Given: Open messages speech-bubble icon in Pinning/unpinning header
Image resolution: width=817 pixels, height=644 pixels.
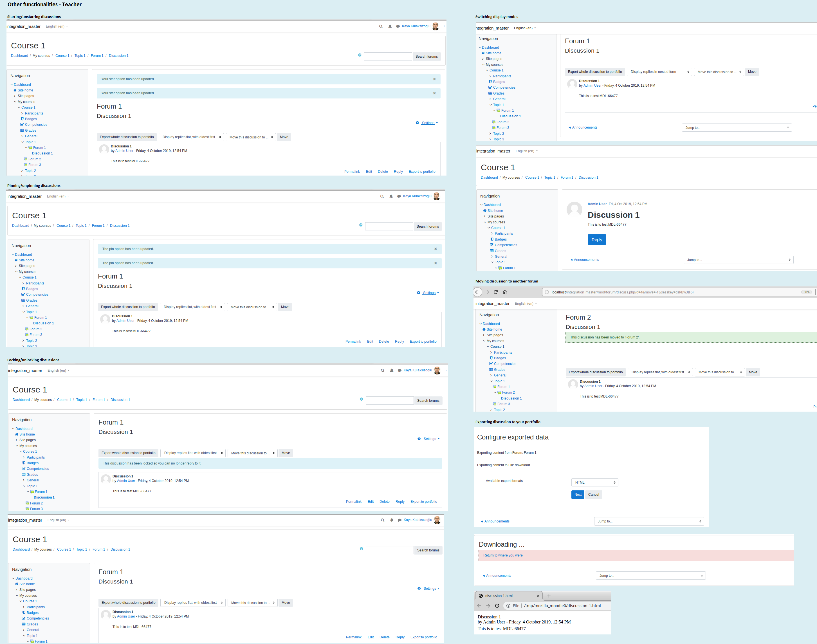Looking at the screenshot, I should pyautogui.click(x=399, y=196).
